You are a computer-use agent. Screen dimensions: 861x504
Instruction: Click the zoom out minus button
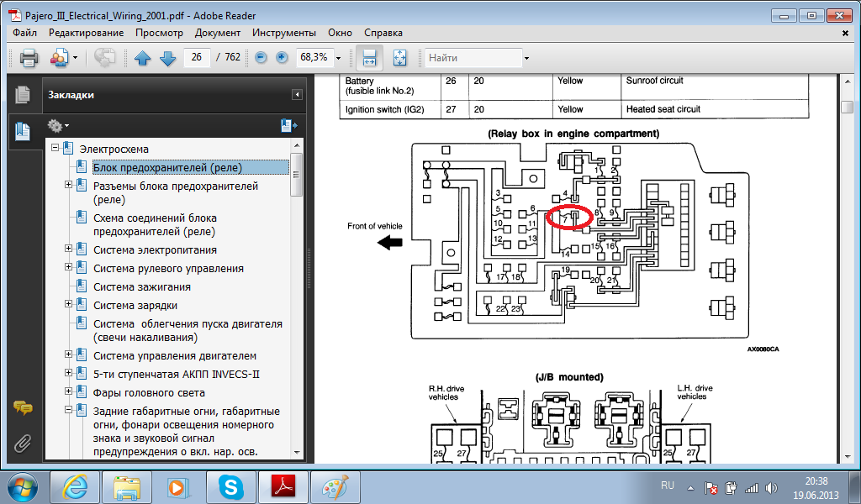point(261,58)
